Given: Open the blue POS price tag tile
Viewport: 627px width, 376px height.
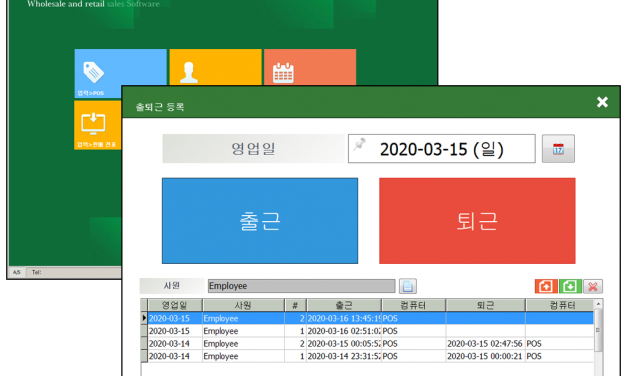Looking at the screenshot, I should [x=121, y=73].
